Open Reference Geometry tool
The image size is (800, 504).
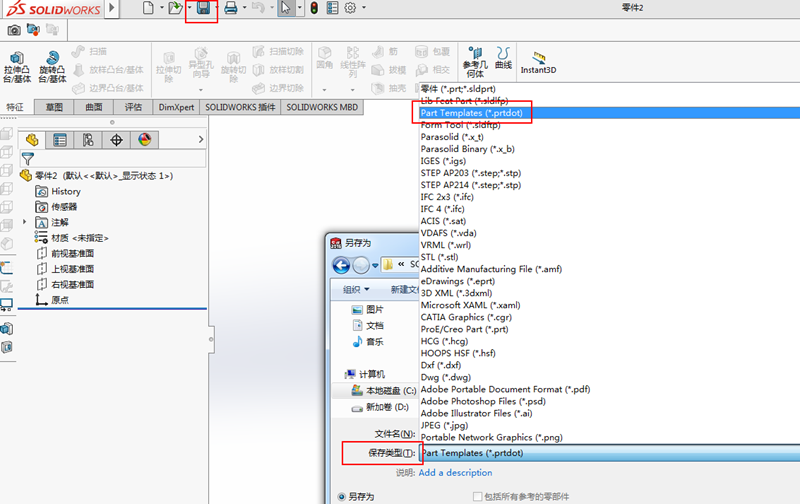(x=475, y=62)
